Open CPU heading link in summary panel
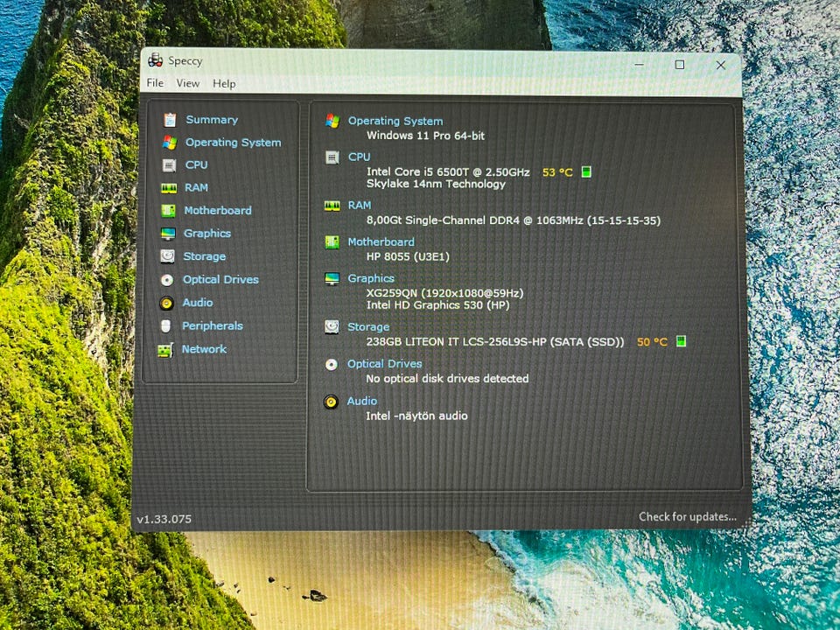 [359, 157]
